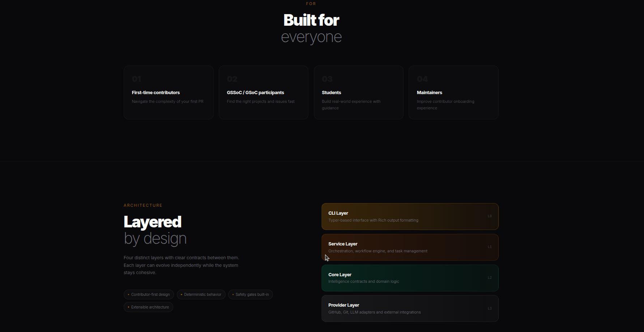The image size is (644, 332).
Task: Click the orange FOR label at top
Action: [x=311, y=4]
